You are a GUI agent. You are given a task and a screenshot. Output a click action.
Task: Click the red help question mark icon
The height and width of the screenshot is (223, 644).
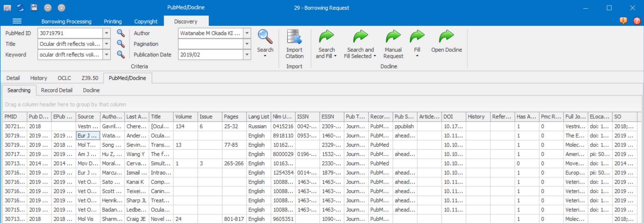click(637, 21)
